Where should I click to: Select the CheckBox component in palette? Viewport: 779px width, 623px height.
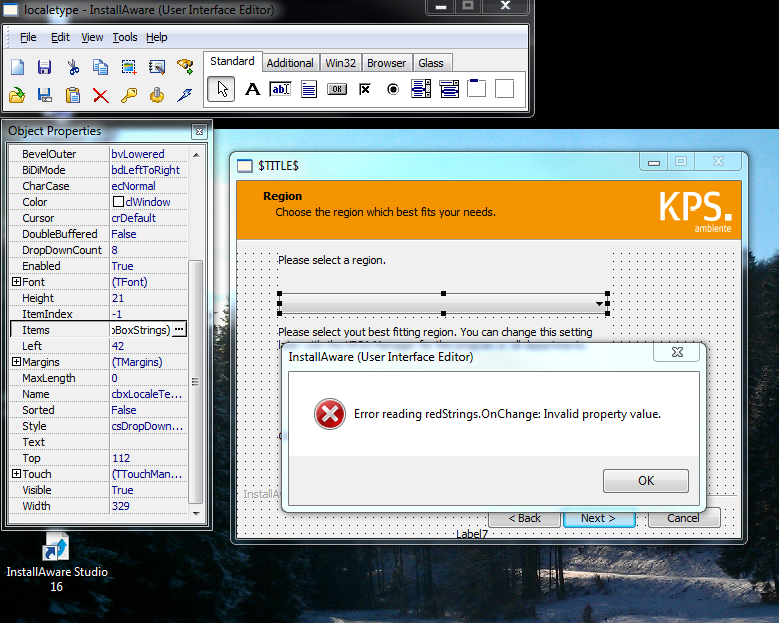tap(365, 89)
